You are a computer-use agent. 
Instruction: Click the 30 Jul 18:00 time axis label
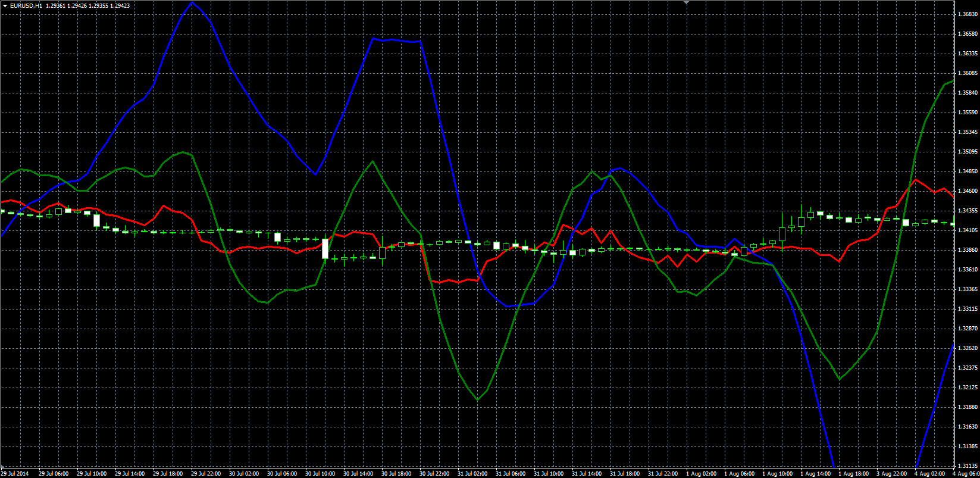(x=396, y=474)
